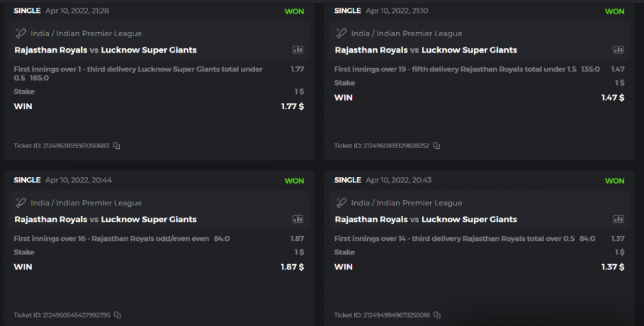The height and width of the screenshot is (326, 644).
Task: Copy ticket ID ending in 992795
Action: tap(117, 315)
